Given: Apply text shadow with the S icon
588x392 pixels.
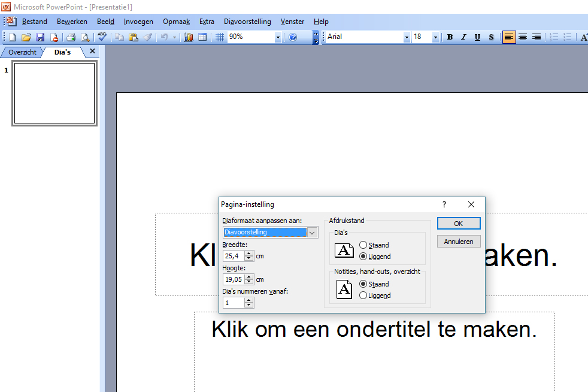Looking at the screenshot, I should [x=491, y=37].
